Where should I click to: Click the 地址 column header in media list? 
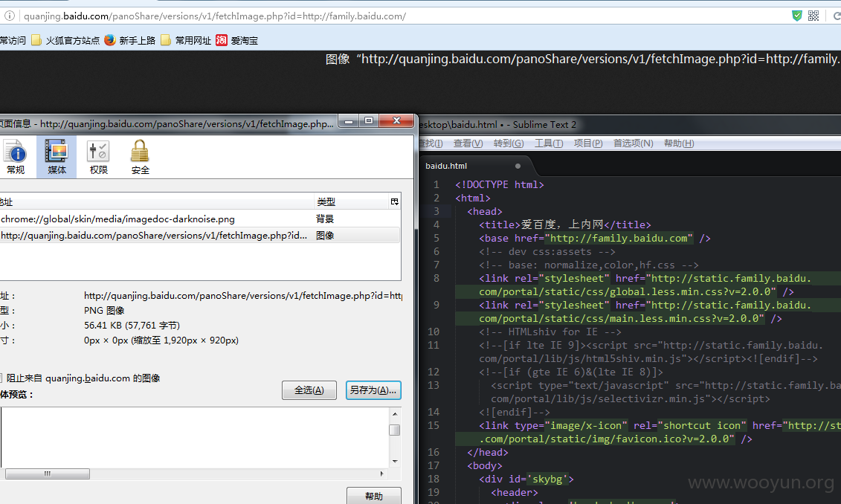157,201
